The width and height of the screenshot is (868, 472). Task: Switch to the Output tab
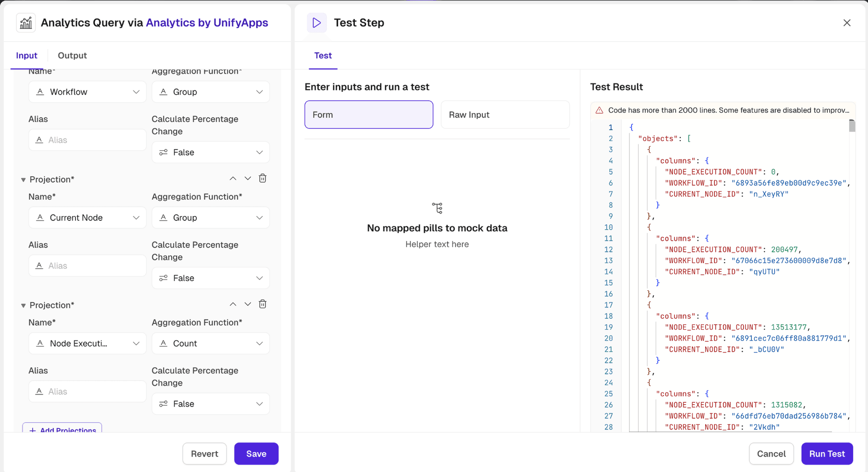pos(72,56)
